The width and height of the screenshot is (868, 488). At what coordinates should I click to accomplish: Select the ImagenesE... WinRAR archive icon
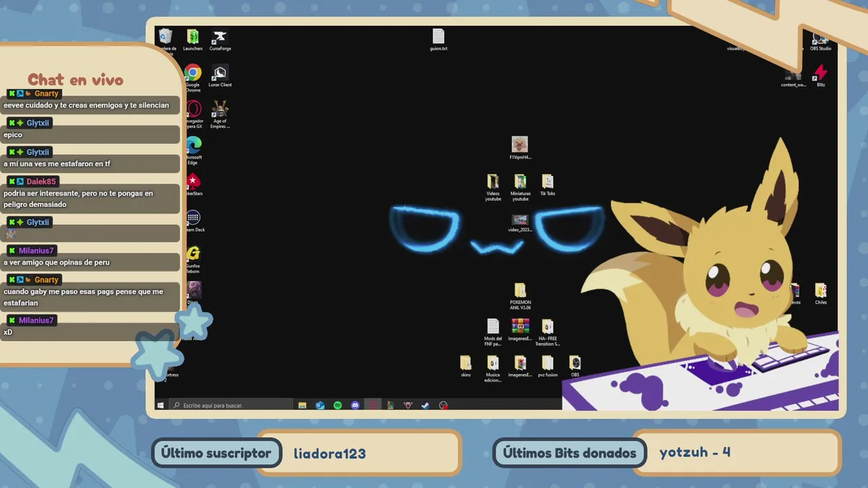520,329
